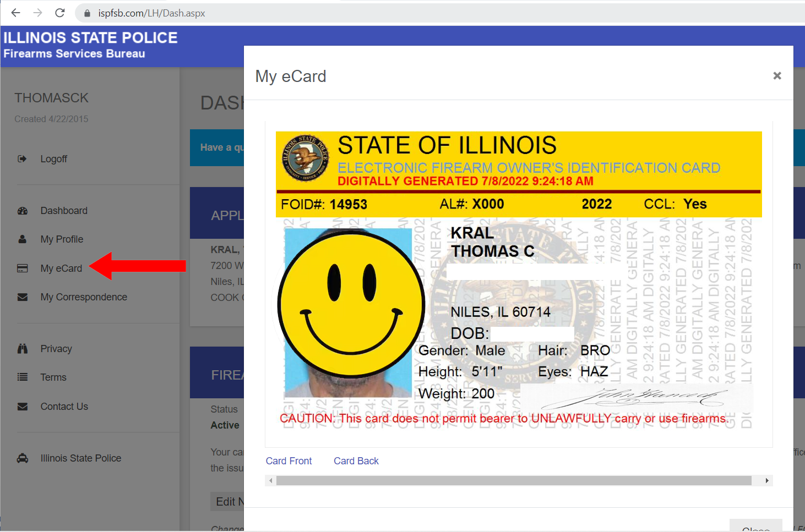Open the Illinois State Police link
805x532 pixels.
pos(81,458)
